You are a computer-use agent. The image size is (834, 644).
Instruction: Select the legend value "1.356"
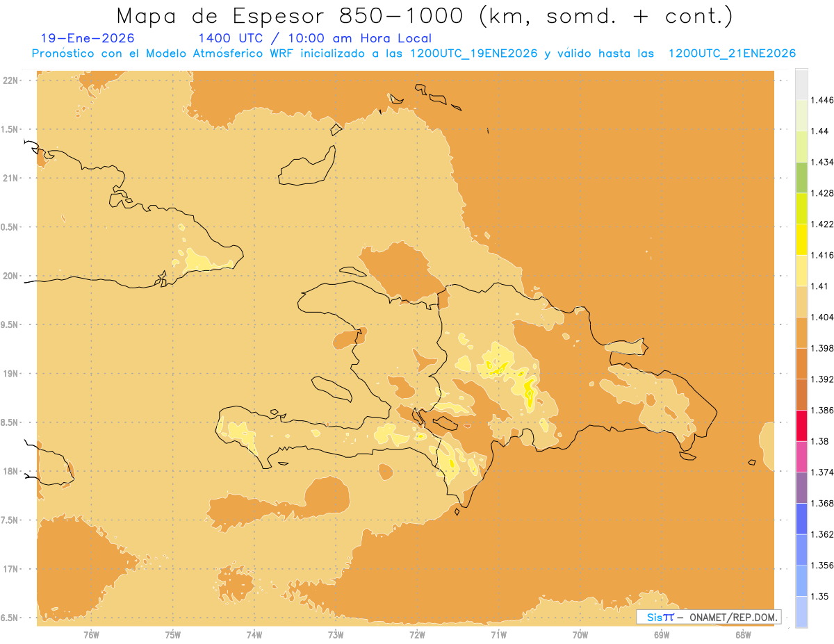click(822, 565)
